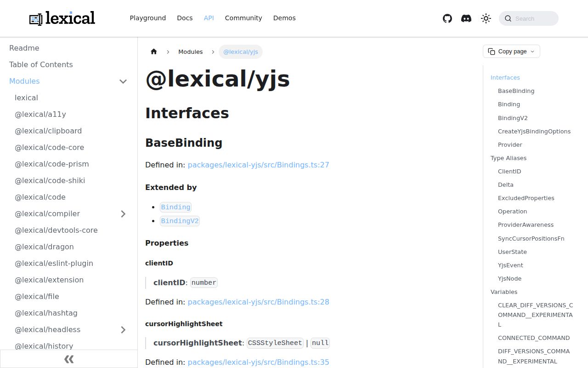Open Table of Contents in sidebar
Image resolution: width=588 pixels, height=368 pixels.
point(41,64)
